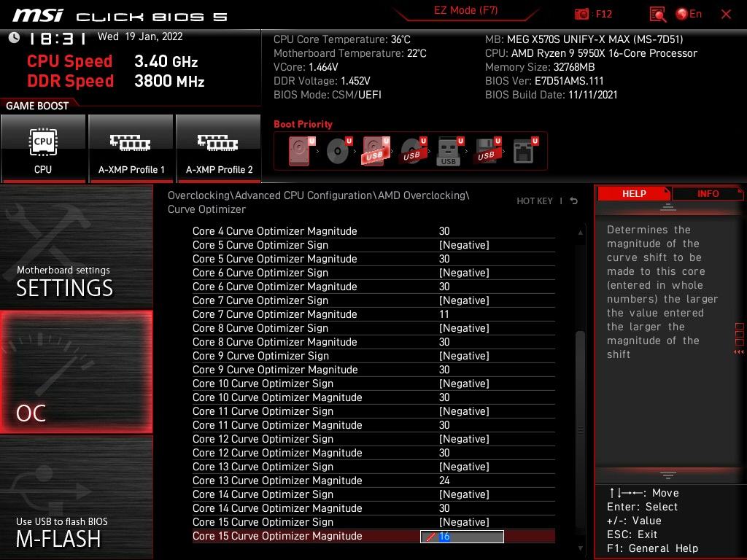Click the pencil edit icon in active field
The image size is (747, 560).
pyautogui.click(x=430, y=537)
